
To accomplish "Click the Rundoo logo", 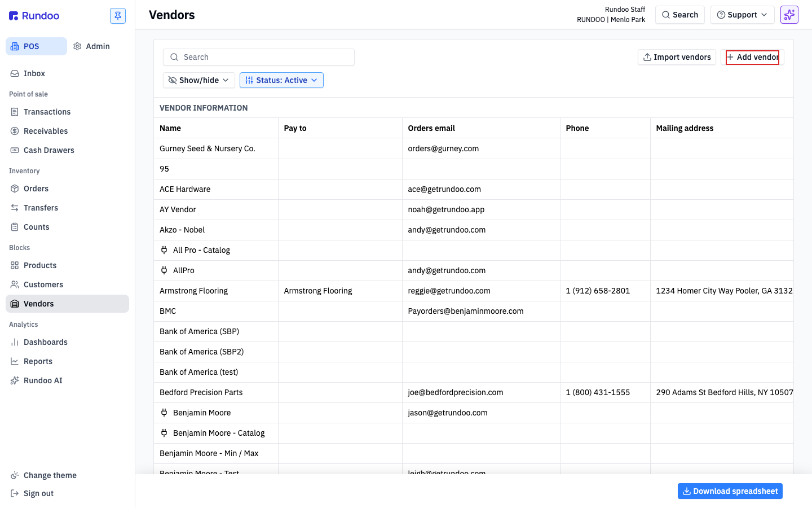I will [x=34, y=16].
